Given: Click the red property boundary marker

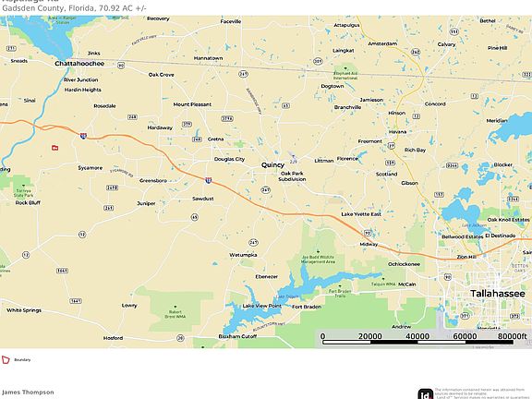Looking at the screenshot, I should pos(54,148).
